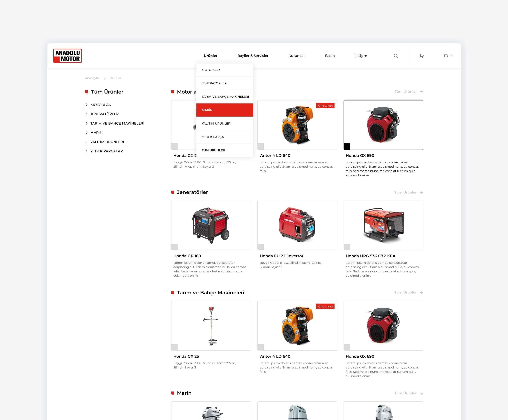
Task: Open the Antor 4 LD 640 image under Motorlar
Action: (x=297, y=125)
